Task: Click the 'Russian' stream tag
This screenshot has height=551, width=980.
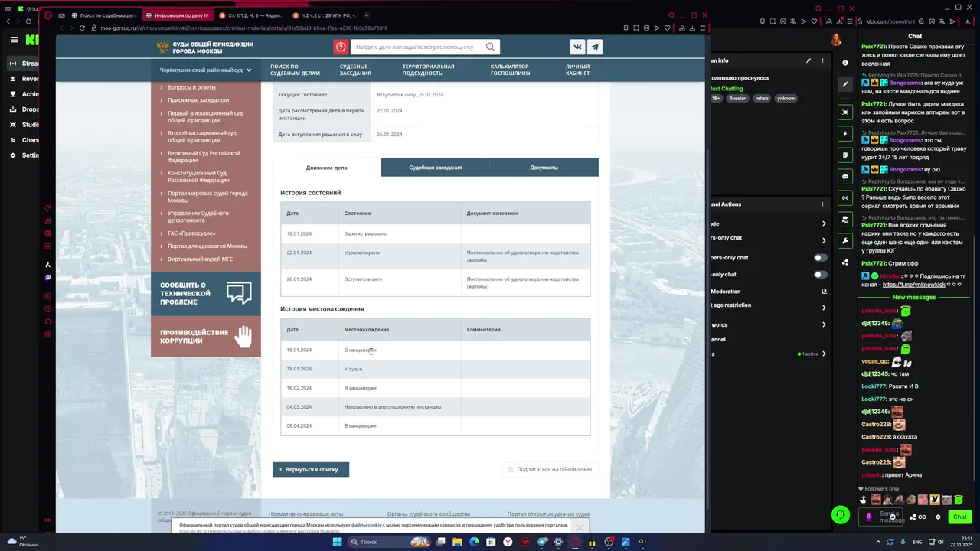Action: 737,99
